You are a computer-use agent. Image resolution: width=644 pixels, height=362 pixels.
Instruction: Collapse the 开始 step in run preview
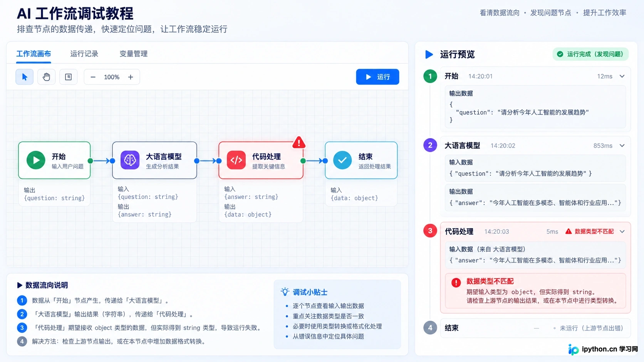pyautogui.click(x=622, y=76)
